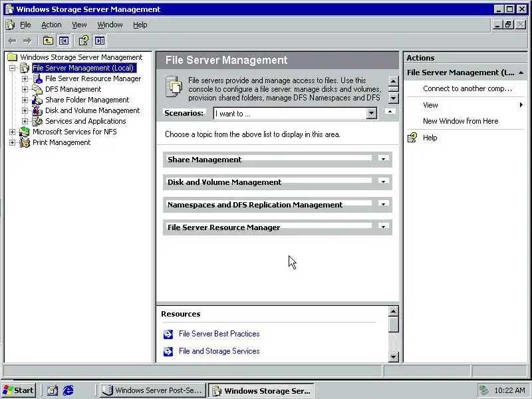Expand the Share Folder Management node
Image resolution: width=532 pixels, height=399 pixels.
(x=25, y=100)
